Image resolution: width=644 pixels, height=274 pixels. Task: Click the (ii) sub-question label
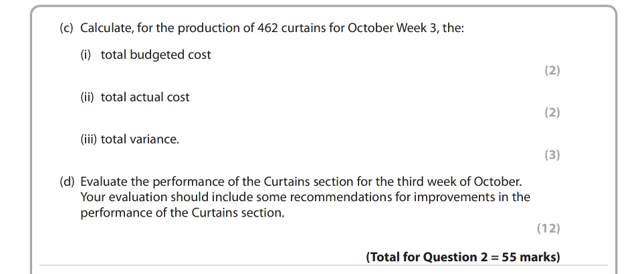pyautogui.click(x=88, y=97)
